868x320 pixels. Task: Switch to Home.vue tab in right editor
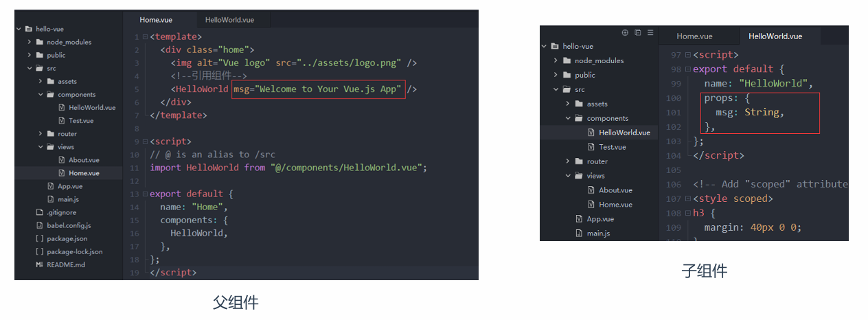[x=694, y=36]
